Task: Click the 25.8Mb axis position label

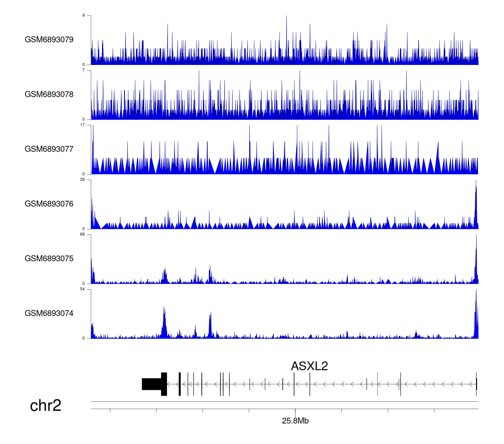Action: [x=295, y=421]
